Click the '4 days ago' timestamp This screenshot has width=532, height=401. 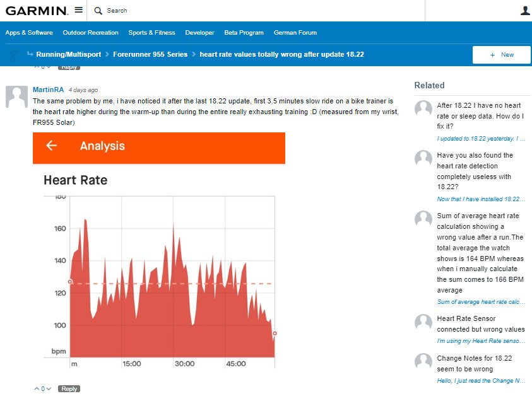(x=83, y=90)
